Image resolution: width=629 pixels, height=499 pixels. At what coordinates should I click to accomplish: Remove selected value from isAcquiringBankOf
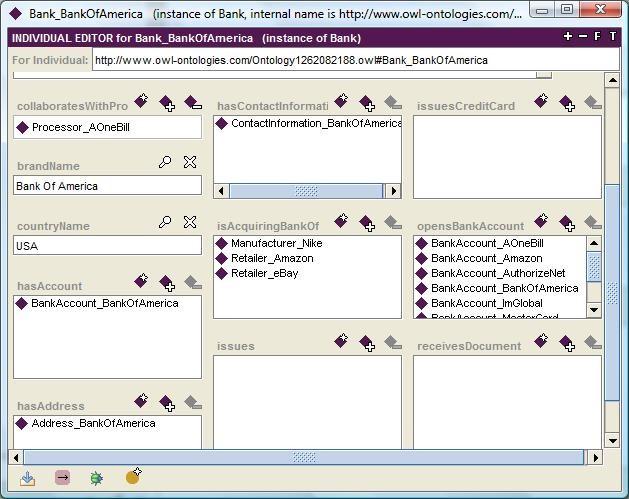tap(393, 223)
